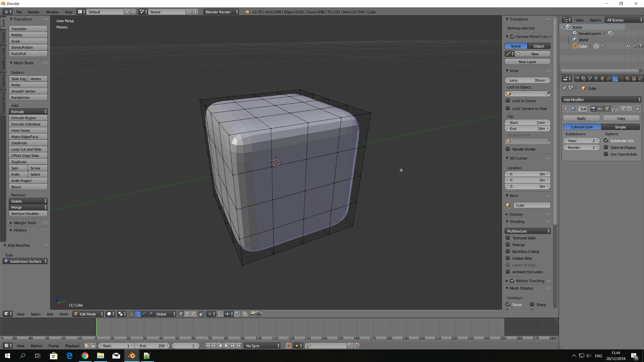
Task: Toggle Ambient Occlusion in shading properties
Action: pos(508,272)
